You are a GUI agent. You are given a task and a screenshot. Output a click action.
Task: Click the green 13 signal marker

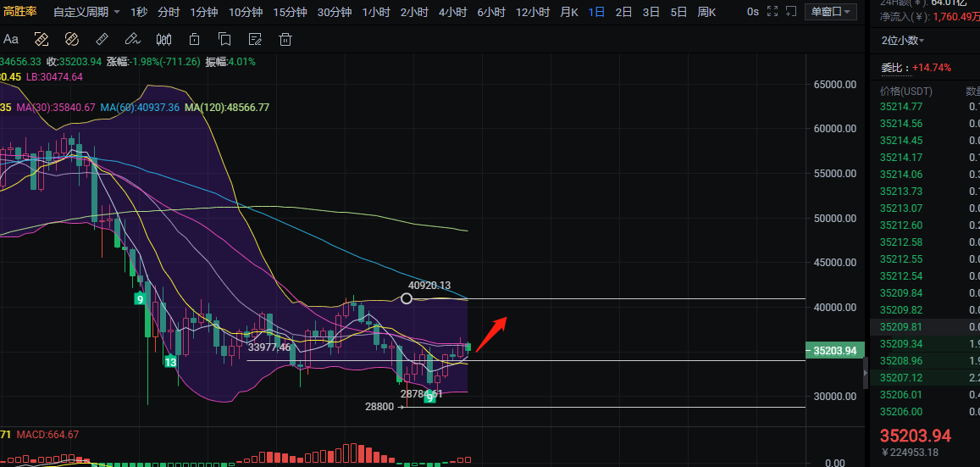click(x=170, y=362)
